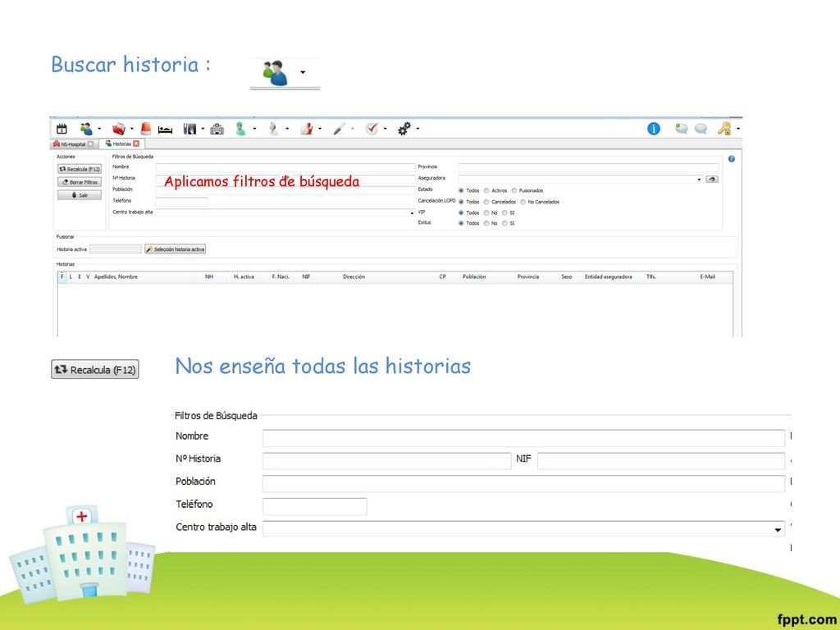This screenshot has width=840, height=630.
Task: Click the Salir button
Action: (x=80, y=195)
